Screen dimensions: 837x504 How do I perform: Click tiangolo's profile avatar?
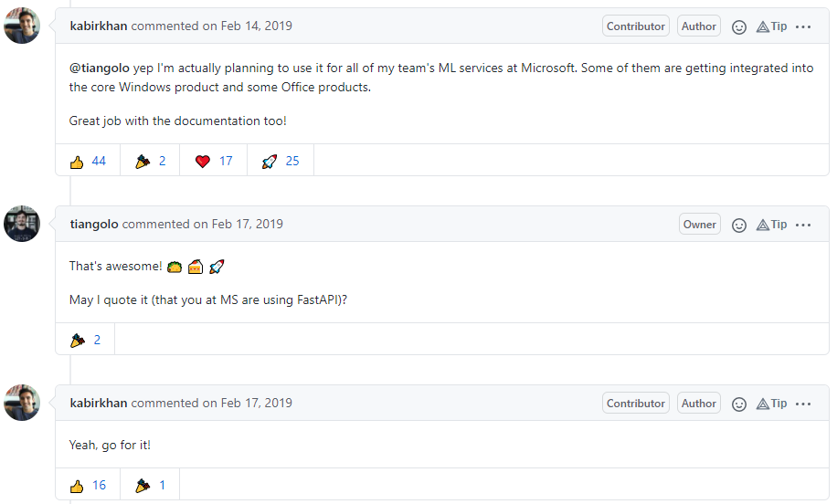point(22,224)
